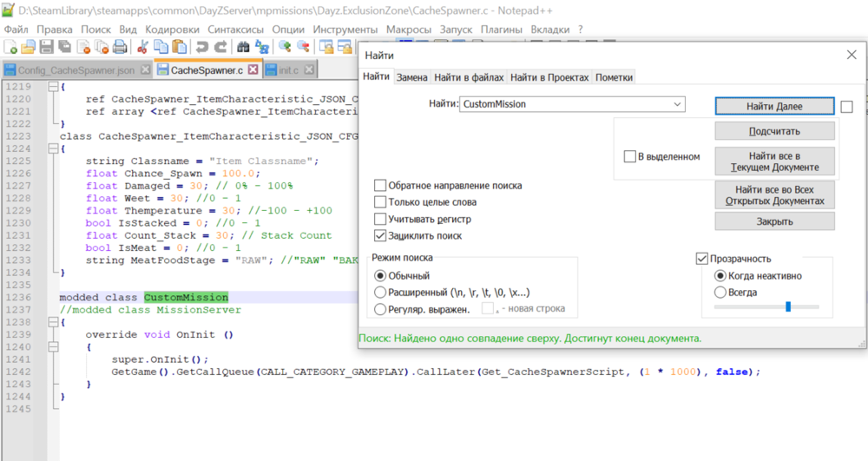Collapse the CustomMission block at line 1238
Viewport: 868px width, 461px height.
tap(53, 322)
